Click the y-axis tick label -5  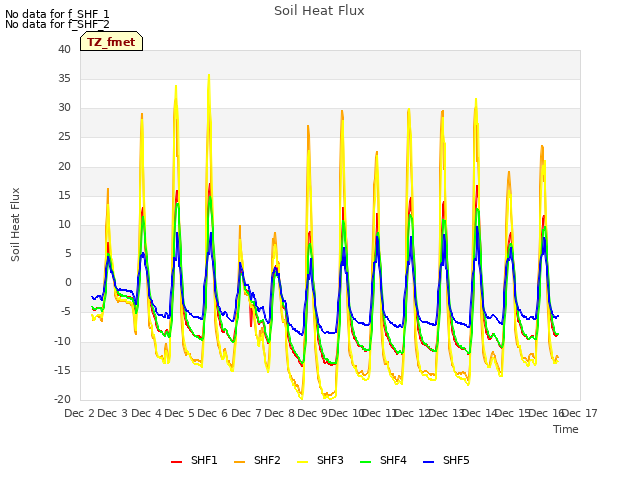(x=64, y=312)
